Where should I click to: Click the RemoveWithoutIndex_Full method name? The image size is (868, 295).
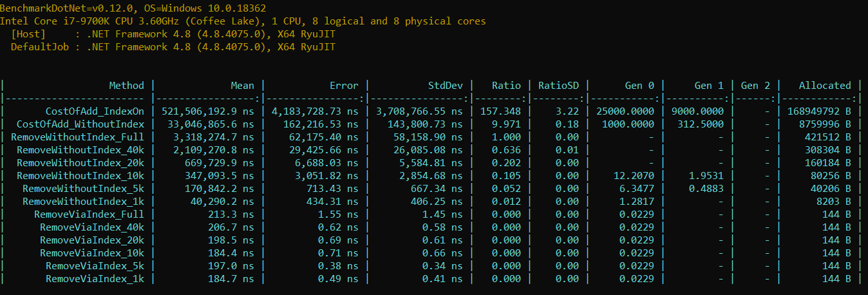[77, 137]
